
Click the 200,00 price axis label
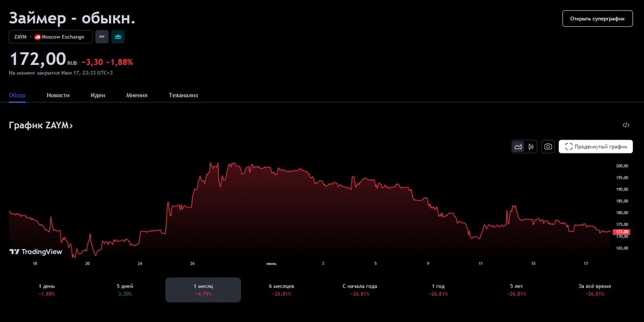pyautogui.click(x=622, y=166)
